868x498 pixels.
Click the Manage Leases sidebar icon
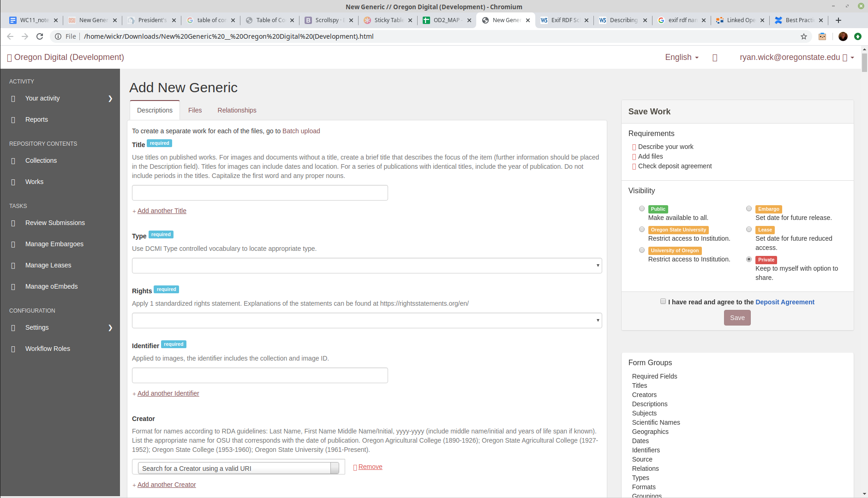pyautogui.click(x=13, y=266)
